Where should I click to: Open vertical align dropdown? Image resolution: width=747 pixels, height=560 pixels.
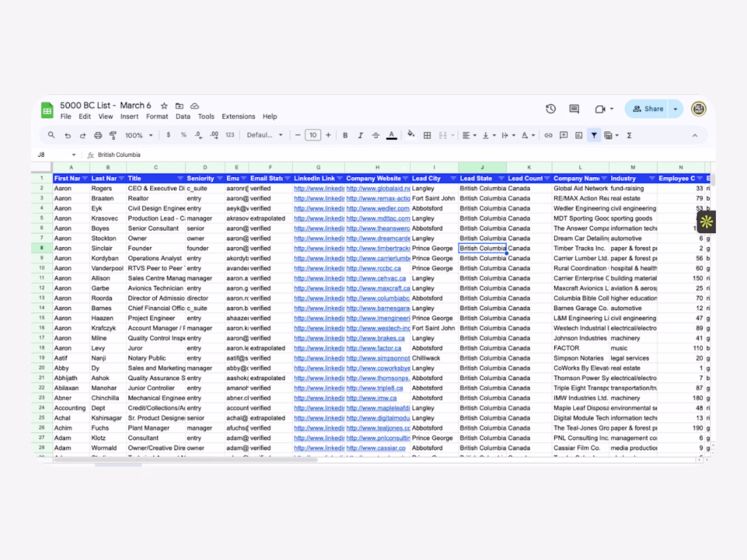coord(489,135)
